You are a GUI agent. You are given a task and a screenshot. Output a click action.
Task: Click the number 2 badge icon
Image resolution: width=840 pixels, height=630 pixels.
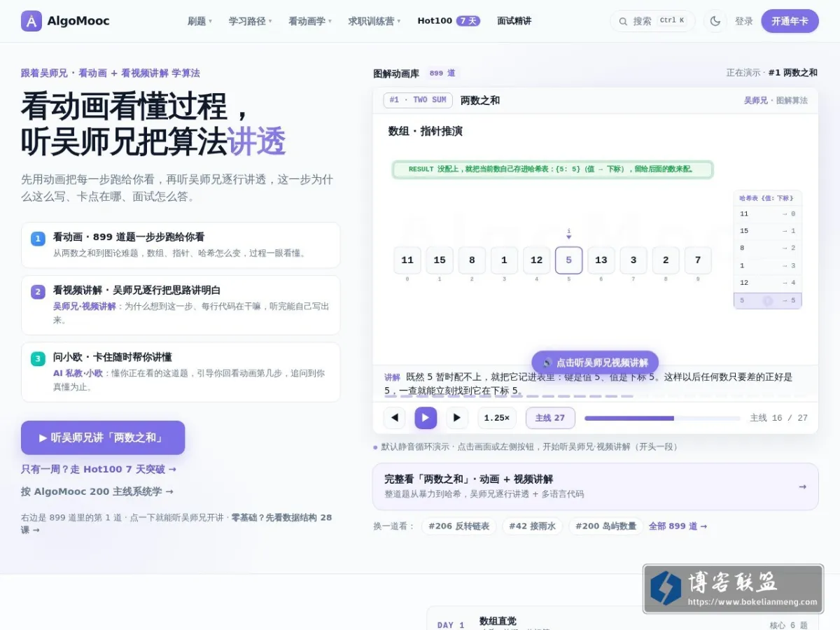click(x=38, y=292)
